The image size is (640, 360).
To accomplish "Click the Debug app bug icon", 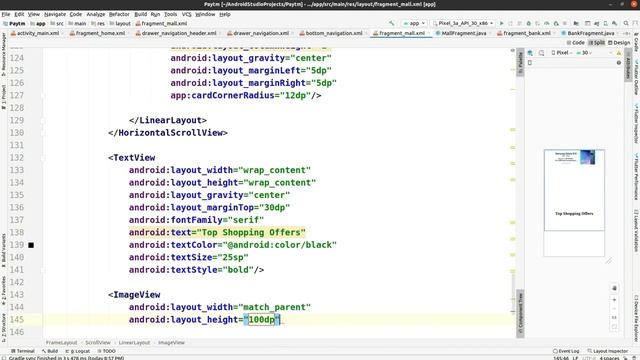I will point(529,23).
